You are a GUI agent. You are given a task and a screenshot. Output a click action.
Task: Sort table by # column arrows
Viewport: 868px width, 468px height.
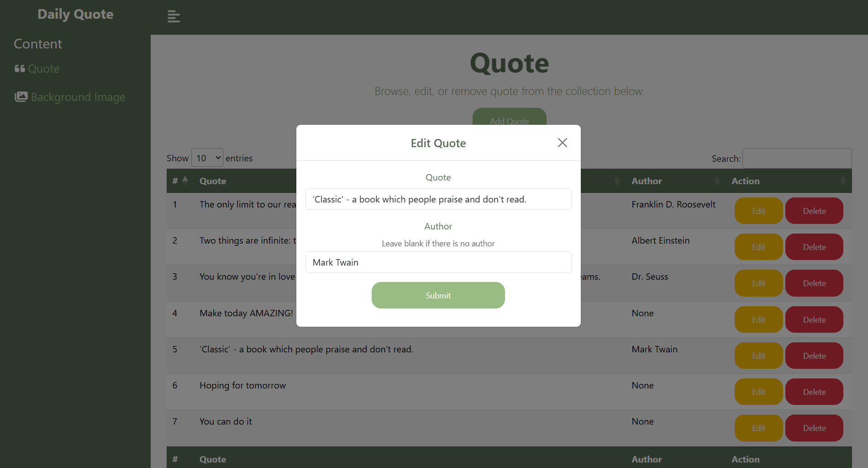pos(185,181)
